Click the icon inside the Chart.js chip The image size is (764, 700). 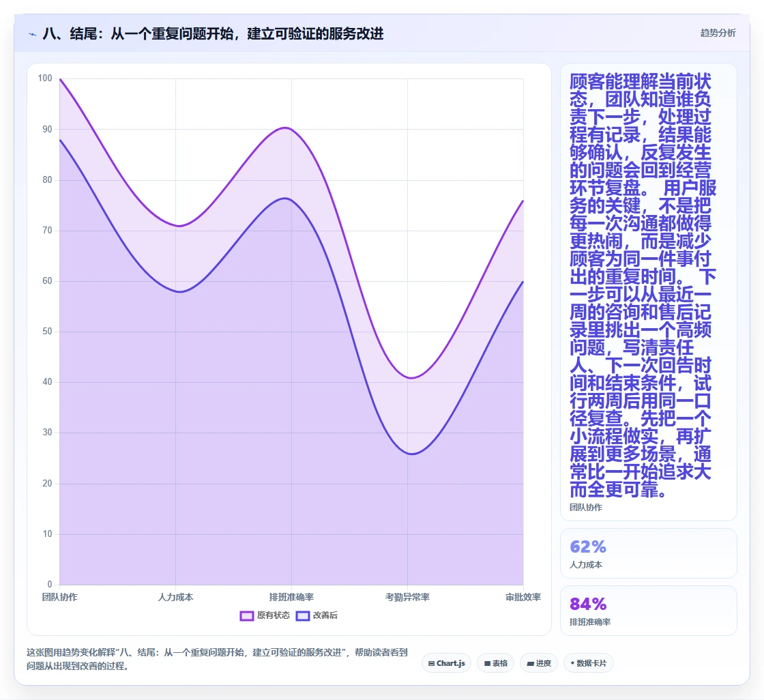coord(431,663)
